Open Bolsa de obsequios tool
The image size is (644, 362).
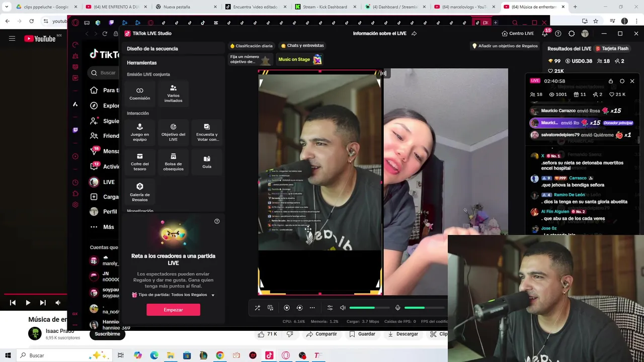pyautogui.click(x=173, y=162)
